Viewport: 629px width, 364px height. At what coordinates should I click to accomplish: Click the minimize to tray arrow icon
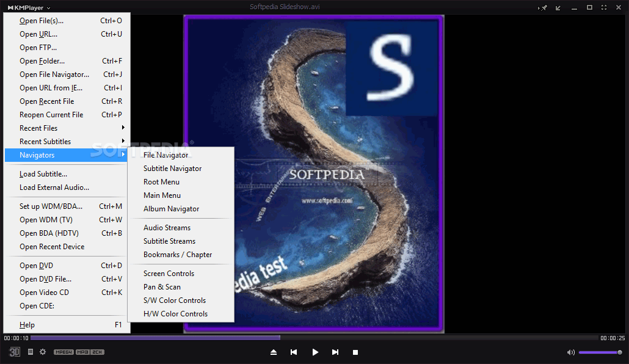pos(558,7)
